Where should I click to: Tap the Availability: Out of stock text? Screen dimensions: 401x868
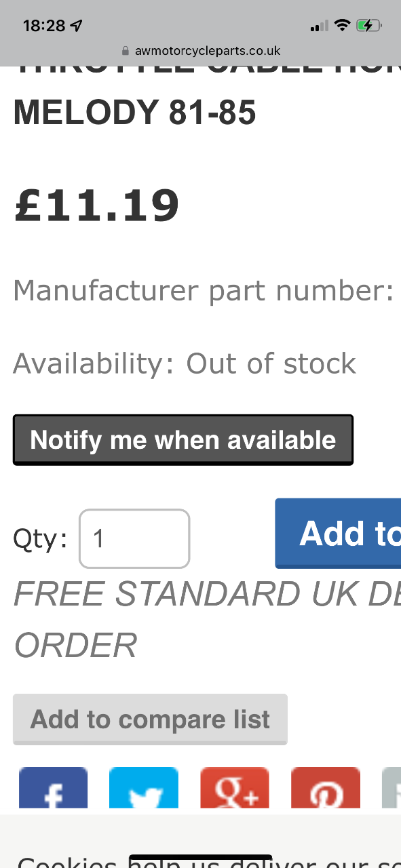[185, 363]
